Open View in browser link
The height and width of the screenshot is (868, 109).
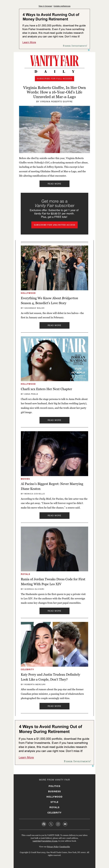coord(45,6)
